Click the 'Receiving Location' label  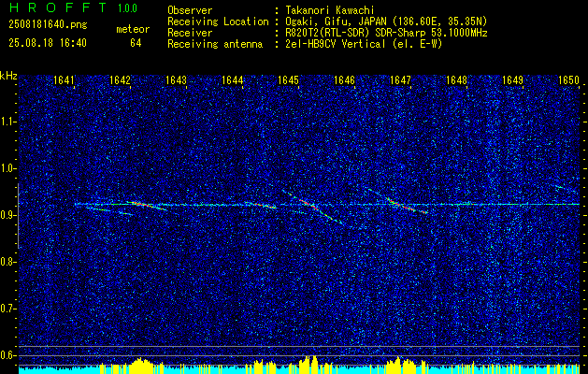coord(218,22)
